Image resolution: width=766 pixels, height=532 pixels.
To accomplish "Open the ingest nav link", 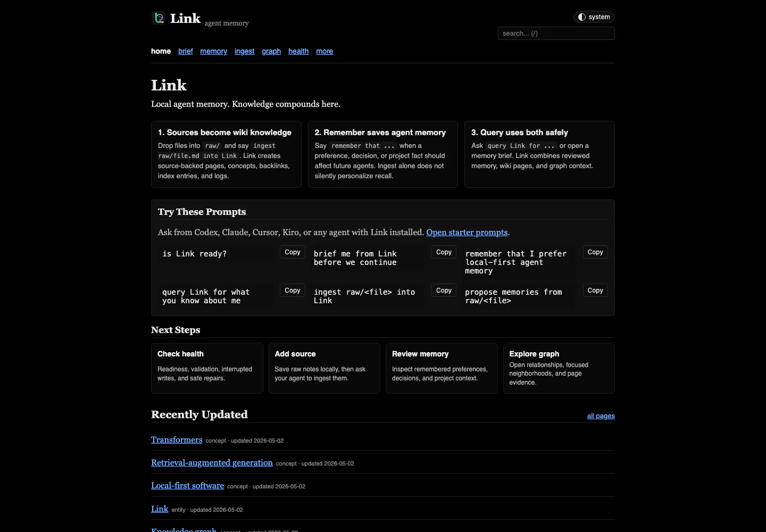I will [x=244, y=51].
